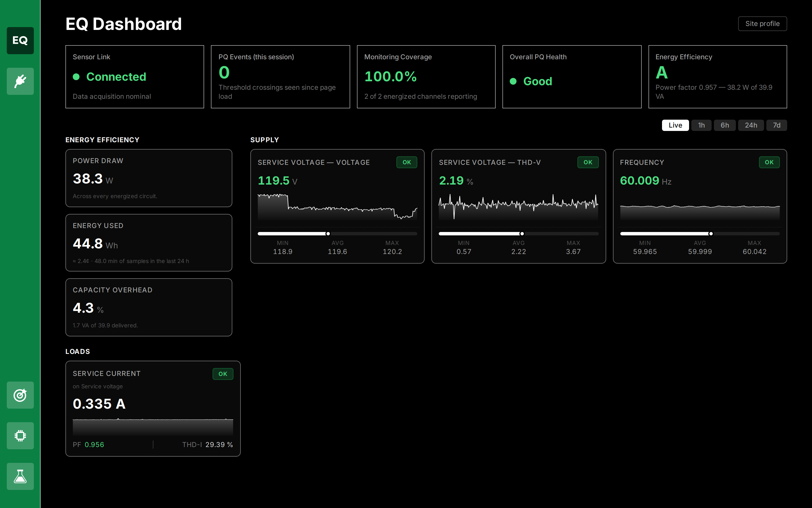Screen dimensions: 812x508
Task: Open the chip hardware sidebar icon
Action: [x=20, y=435]
